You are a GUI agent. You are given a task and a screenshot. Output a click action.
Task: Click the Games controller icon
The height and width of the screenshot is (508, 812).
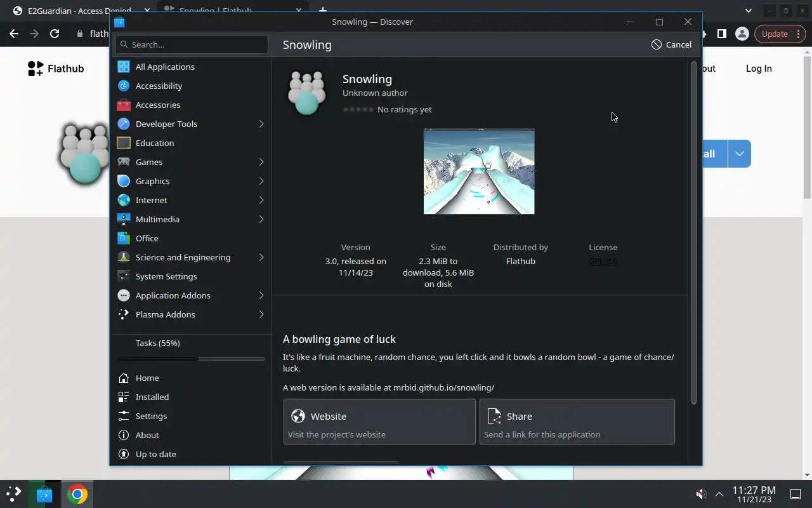(x=124, y=162)
